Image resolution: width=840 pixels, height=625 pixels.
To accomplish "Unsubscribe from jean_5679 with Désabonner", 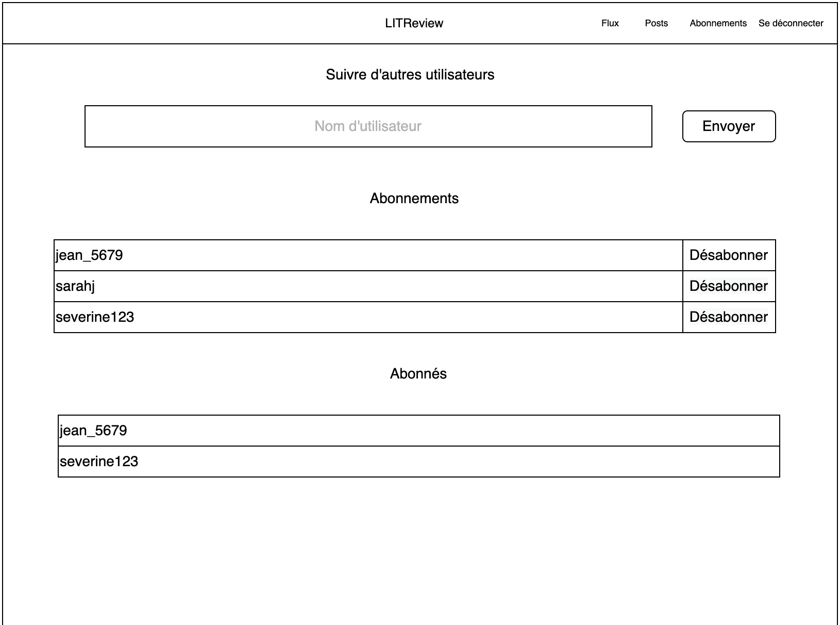I will click(728, 255).
